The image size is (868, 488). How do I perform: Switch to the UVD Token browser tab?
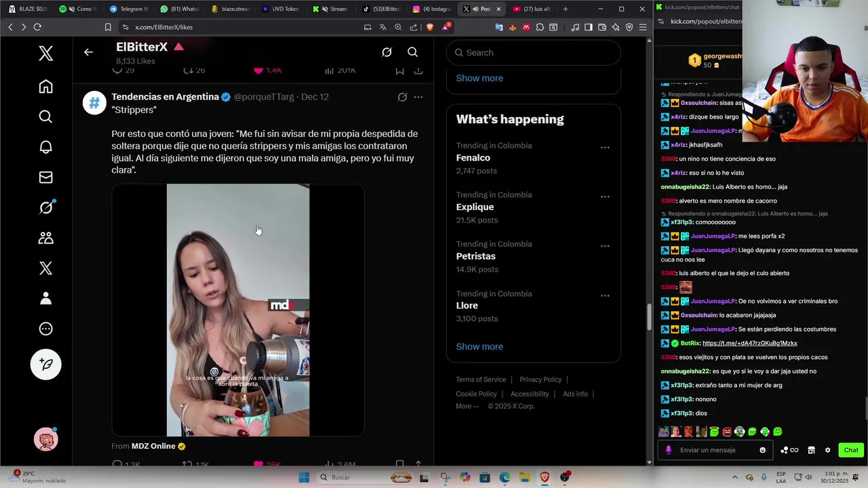tap(280, 9)
